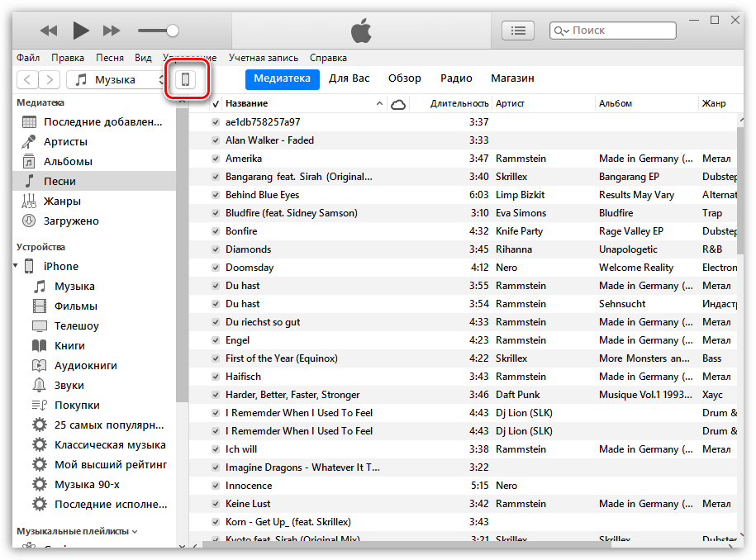Open Альбомы in the media library
The width and height of the screenshot is (756, 560).
click(x=68, y=162)
